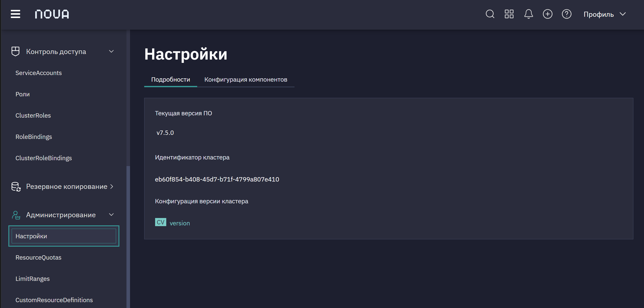Click the Резервное копирование database icon
Screen dimensions: 644x308
tap(16, 187)
